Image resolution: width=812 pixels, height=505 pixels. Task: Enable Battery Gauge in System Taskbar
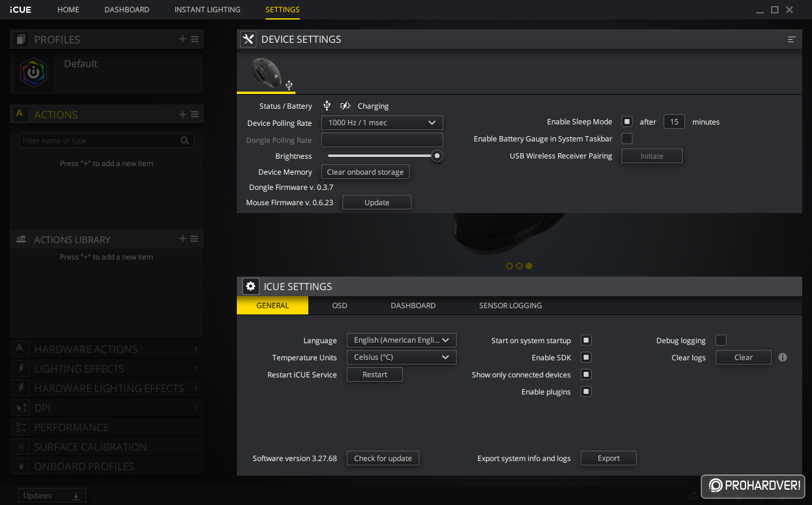pos(627,139)
